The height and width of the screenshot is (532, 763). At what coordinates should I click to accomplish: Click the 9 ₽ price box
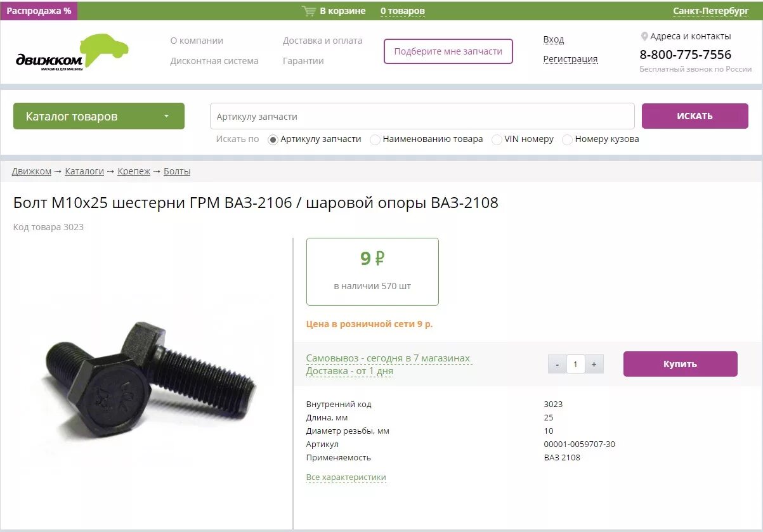point(372,271)
